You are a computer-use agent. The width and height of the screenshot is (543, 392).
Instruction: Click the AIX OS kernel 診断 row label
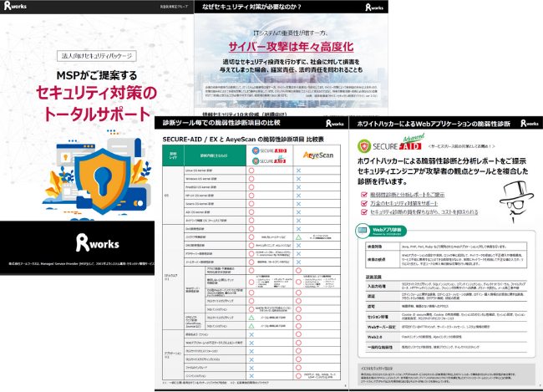coord(197,212)
